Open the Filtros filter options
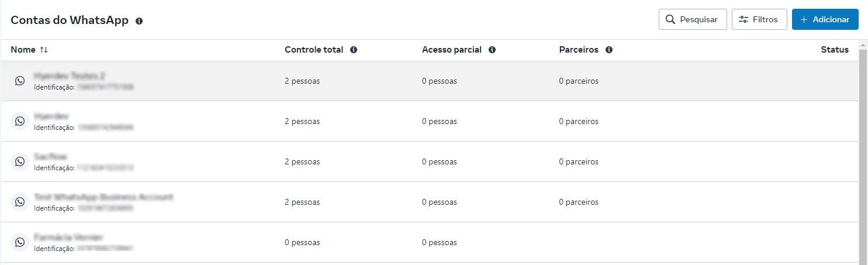The image size is (868, 265). coord(759,19)
